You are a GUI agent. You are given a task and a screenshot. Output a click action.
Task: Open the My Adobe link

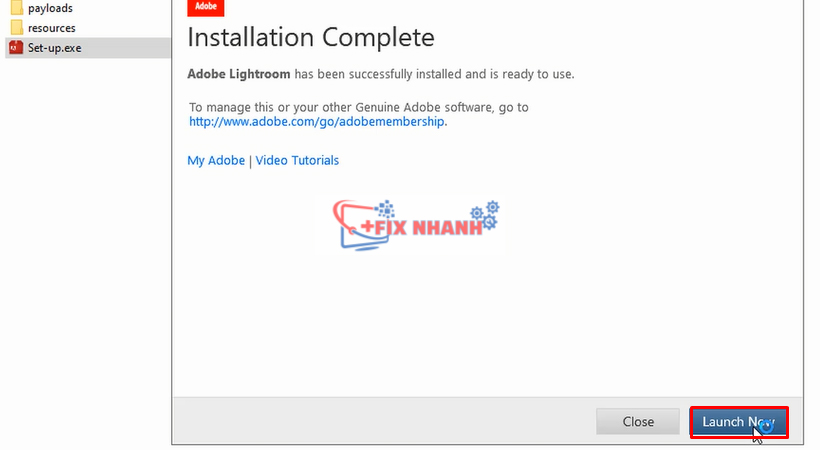(x=216, y=160)
